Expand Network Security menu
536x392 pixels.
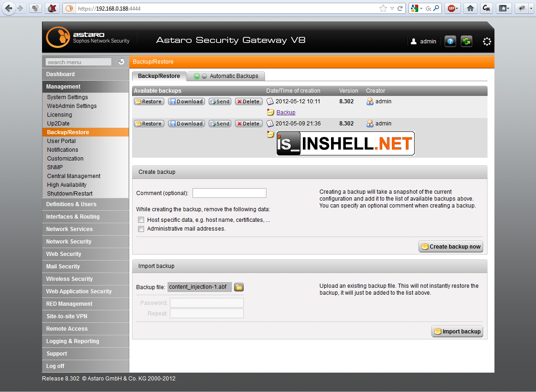[85, 241]
